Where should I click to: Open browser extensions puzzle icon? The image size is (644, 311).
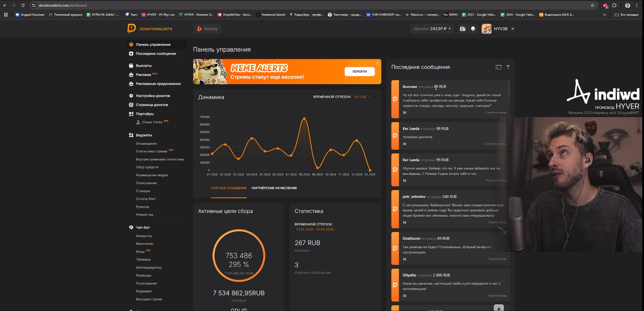tap(614, 5)
